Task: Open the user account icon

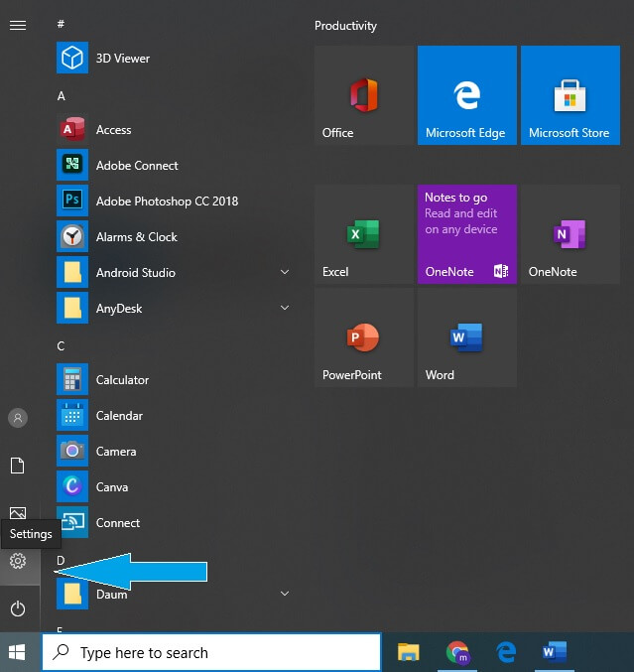Action: (18, 418)
